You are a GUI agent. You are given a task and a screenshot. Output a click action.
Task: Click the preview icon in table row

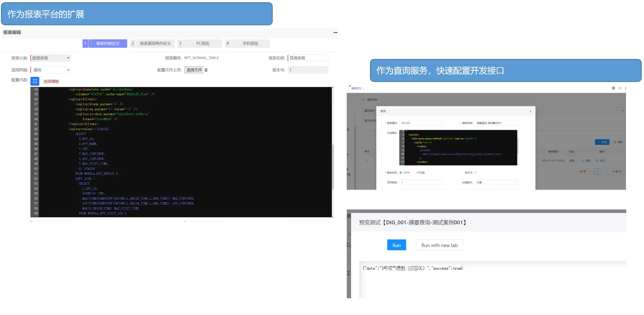point(600,161)
